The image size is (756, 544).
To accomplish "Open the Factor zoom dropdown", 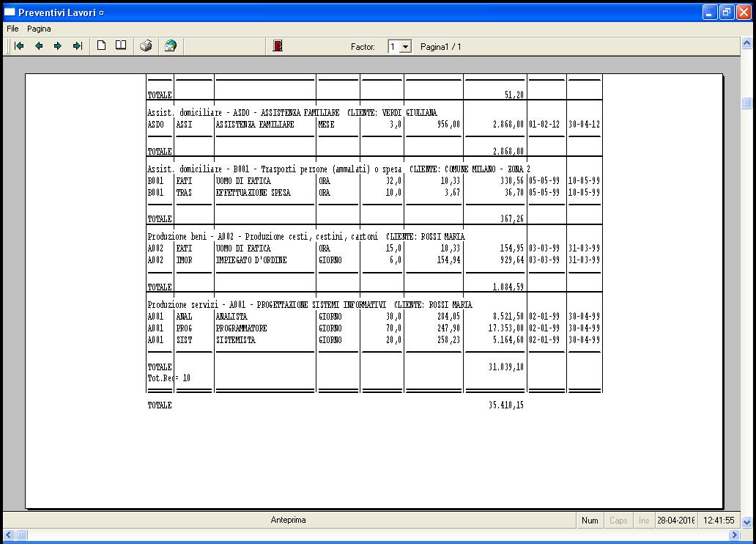I will 406,47.
